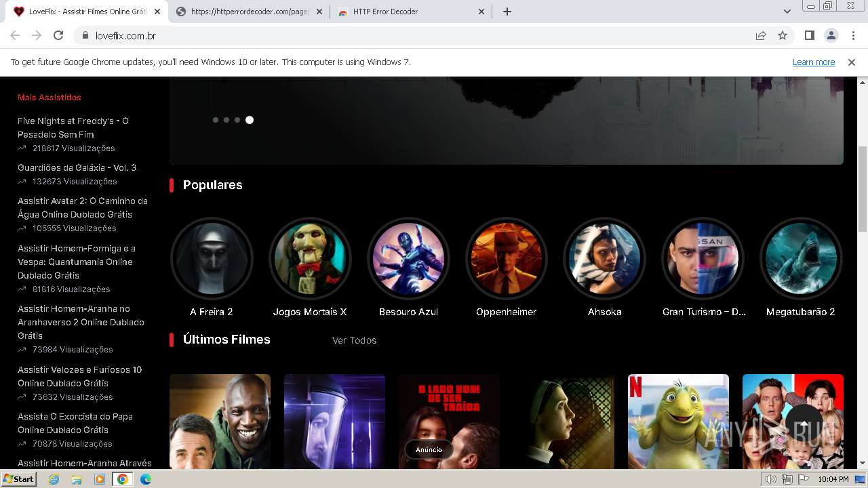This screenshot has height=488, width=868.
Task: Click the taskbar clock showing 10:04 PM
Action: pyautogui.click(x=833, y=479)
